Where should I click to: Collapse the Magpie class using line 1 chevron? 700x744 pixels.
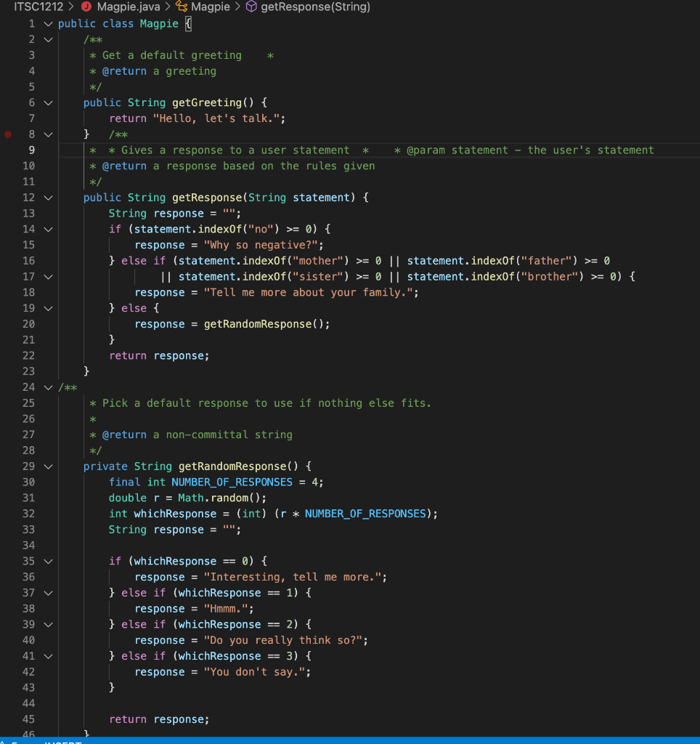[x=47, y=23]
